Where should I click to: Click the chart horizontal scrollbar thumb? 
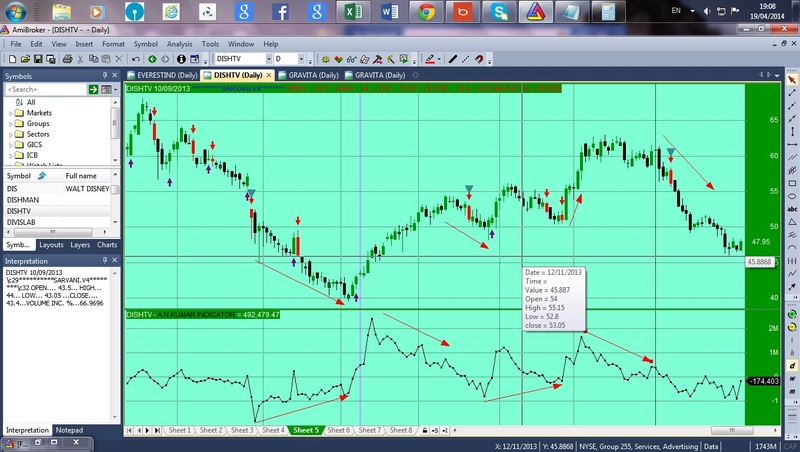coord(732,430)
